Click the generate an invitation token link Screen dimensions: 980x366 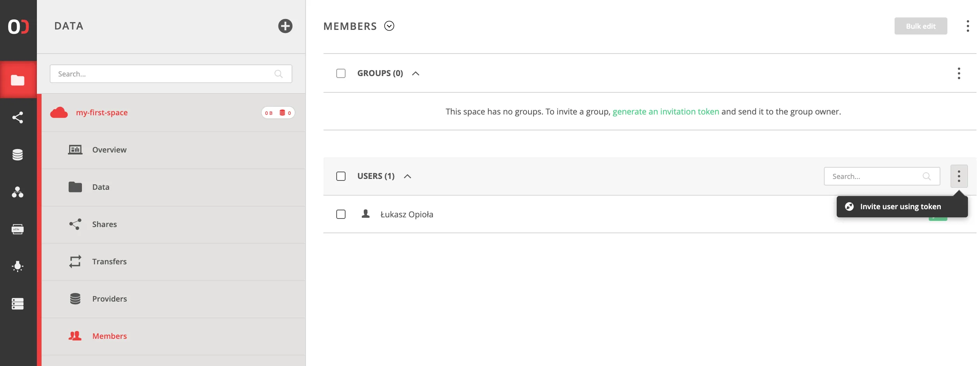tap(666, 111)
